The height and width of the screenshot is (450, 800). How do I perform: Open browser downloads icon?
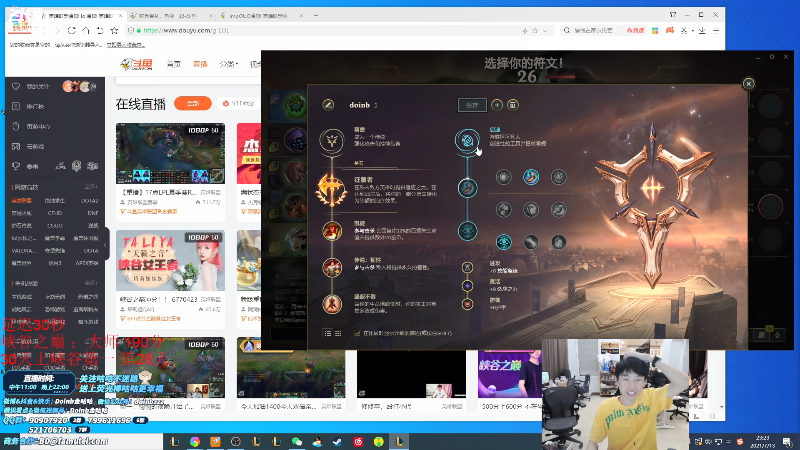(x=702, y=31)
